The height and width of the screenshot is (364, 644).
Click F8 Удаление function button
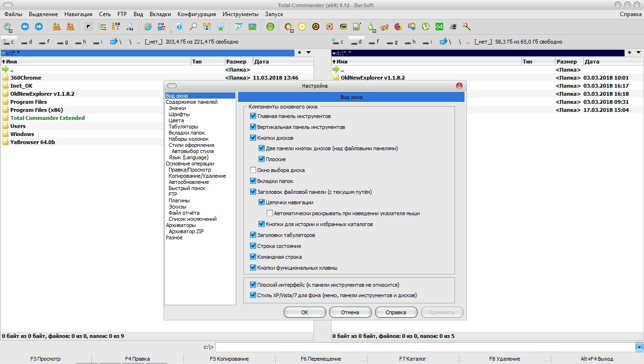[x=505, y=359]
